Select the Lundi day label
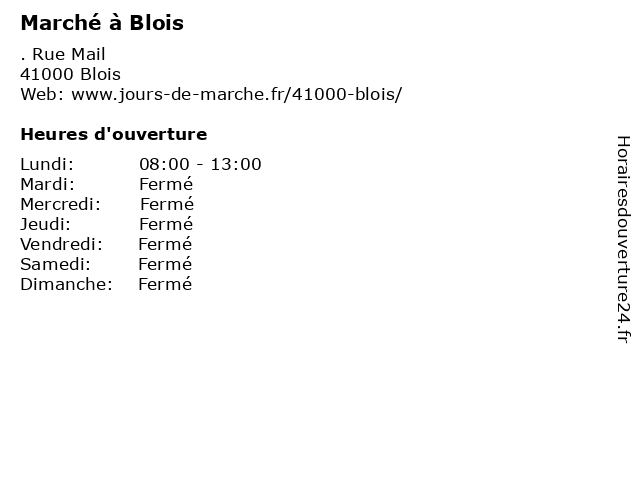640x480 pixels. [47, 164]
